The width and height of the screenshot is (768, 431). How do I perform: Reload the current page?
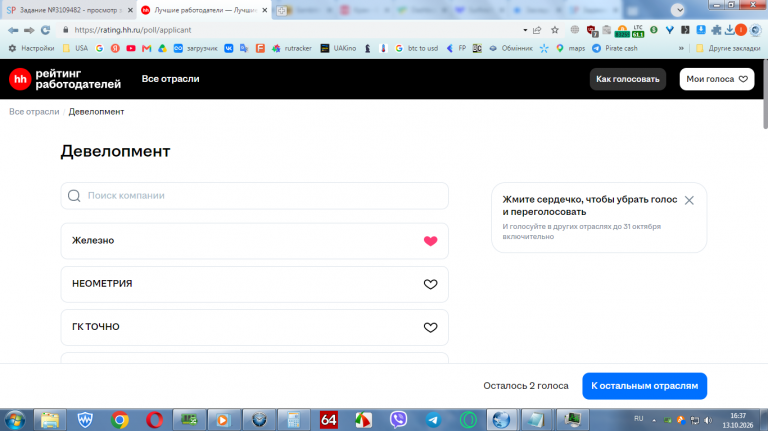46,30
